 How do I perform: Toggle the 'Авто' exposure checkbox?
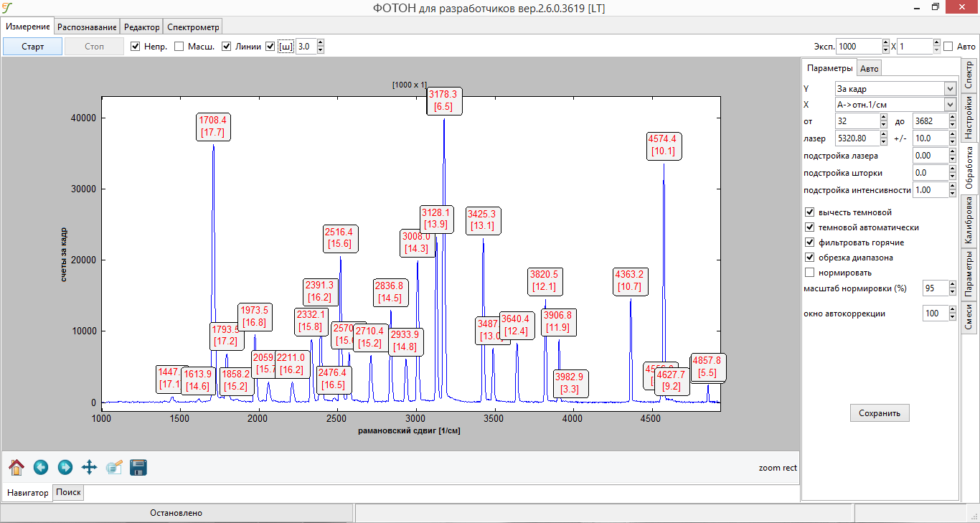point(948,47)
